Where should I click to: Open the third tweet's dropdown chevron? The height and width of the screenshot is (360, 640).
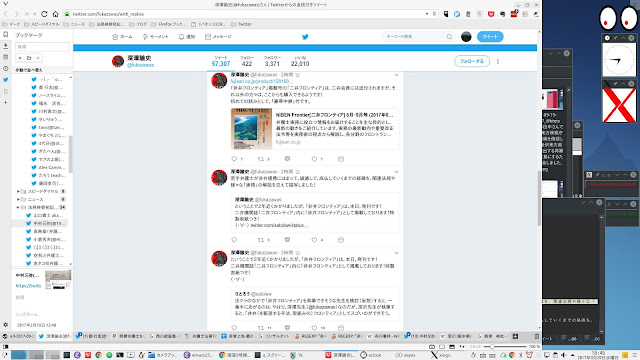pyautogui.click(x=396, y=253)
